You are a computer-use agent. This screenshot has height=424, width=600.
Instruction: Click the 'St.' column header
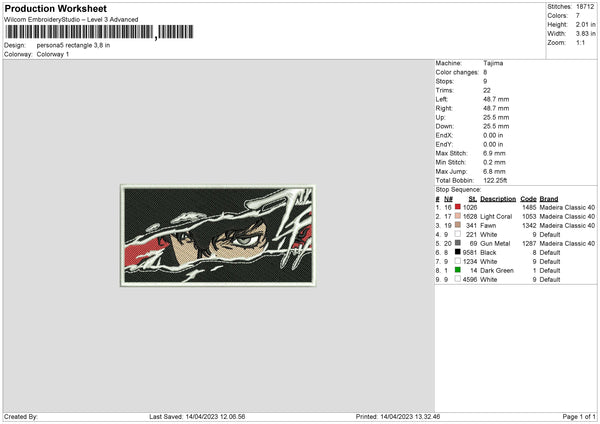click(x=473, y=199)
